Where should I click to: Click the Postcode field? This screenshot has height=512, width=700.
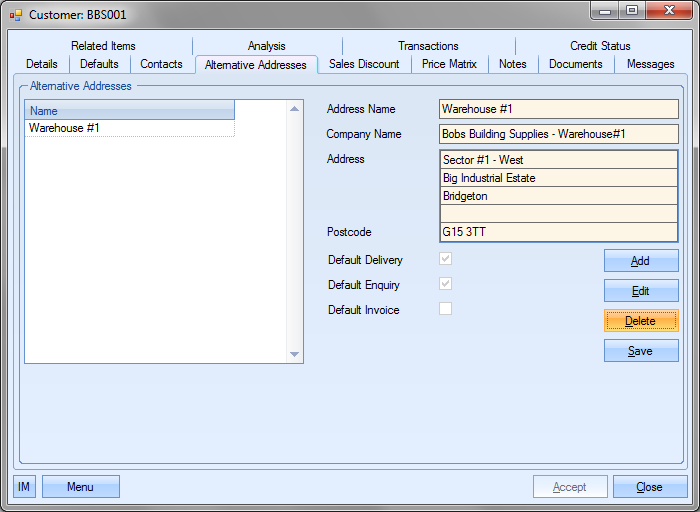[558, 232]
